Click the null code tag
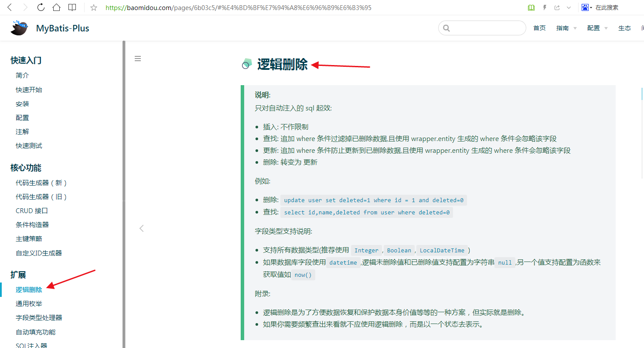Viewport: 644px width, 348px height. coord(505,263)
